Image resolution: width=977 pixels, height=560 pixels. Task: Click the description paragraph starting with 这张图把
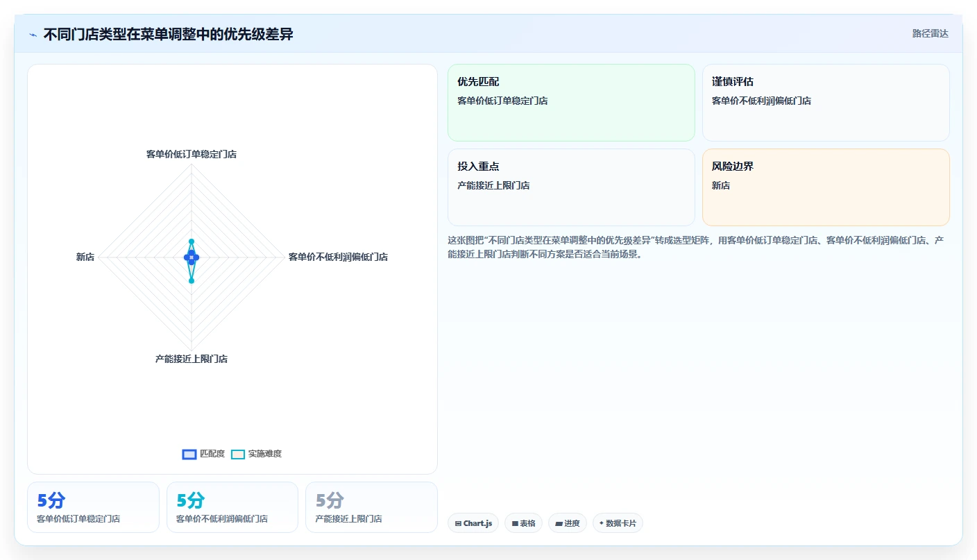tap(696, 247)
